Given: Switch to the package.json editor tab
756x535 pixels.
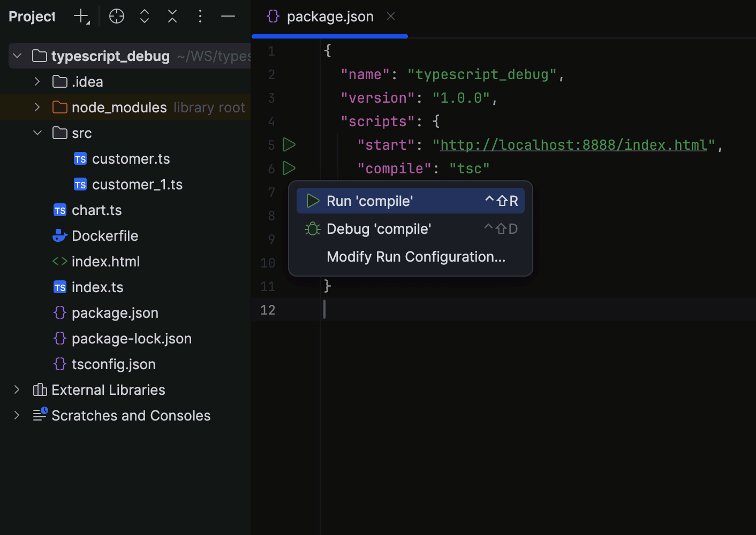Looking at the screenshot, I should tap(330, 17).
